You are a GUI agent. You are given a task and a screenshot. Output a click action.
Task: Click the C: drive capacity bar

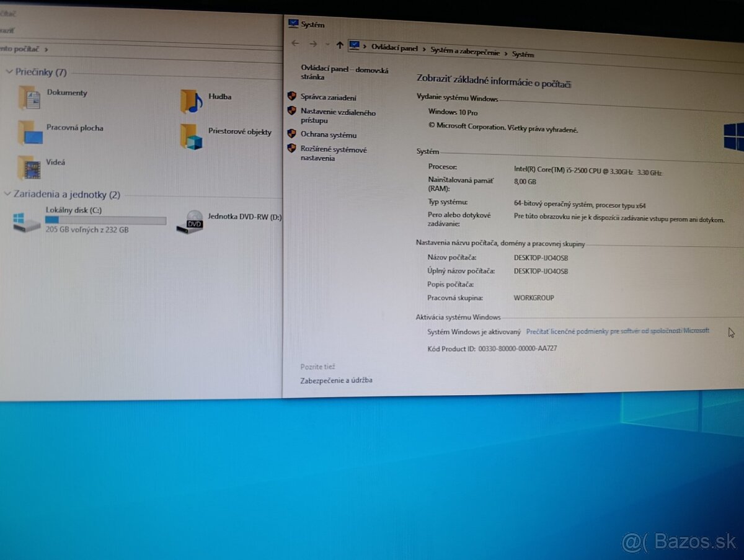point(105,220)
